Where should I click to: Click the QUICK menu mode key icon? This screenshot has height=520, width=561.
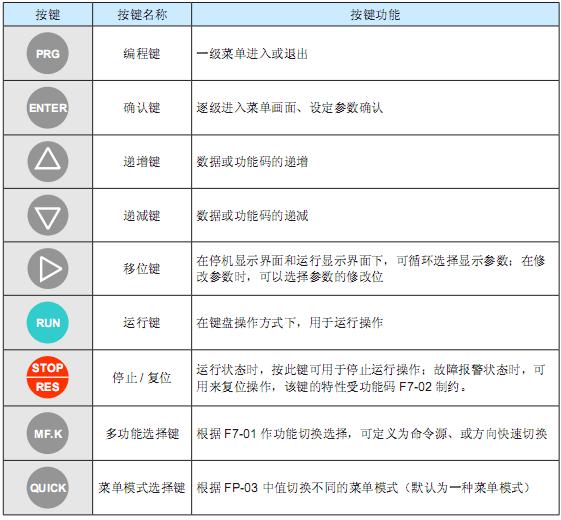tap(48, 487)
